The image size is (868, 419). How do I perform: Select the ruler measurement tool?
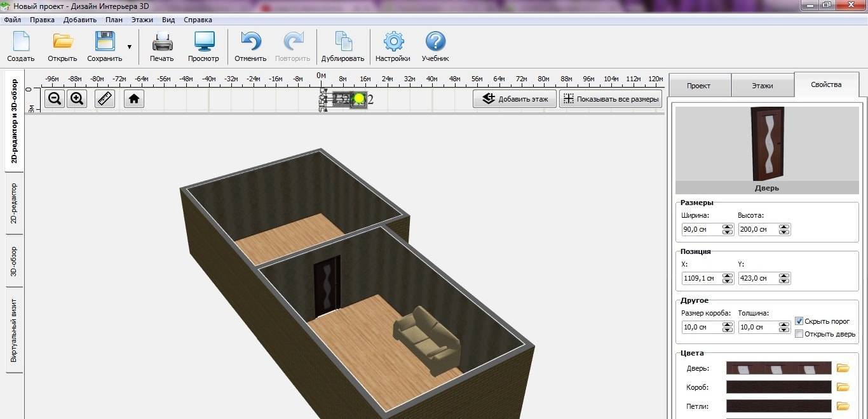[x=105, y=99]
